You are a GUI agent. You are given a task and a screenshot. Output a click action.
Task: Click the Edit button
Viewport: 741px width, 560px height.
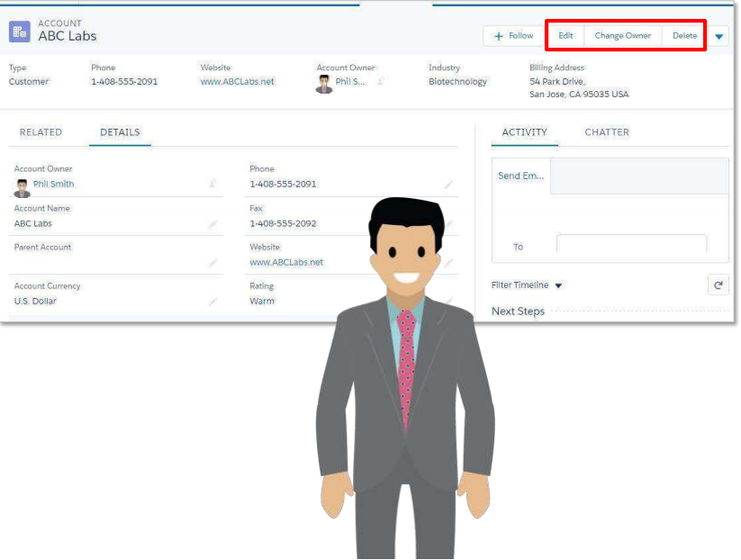[x=565, y=36]
